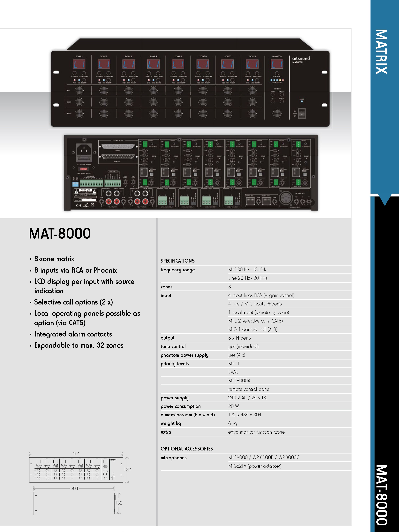Viewport: 399px width, 532px height.
Task: Click the value 'yes (4 x)'
Action: pyautogui.click(x=237, y=355)
